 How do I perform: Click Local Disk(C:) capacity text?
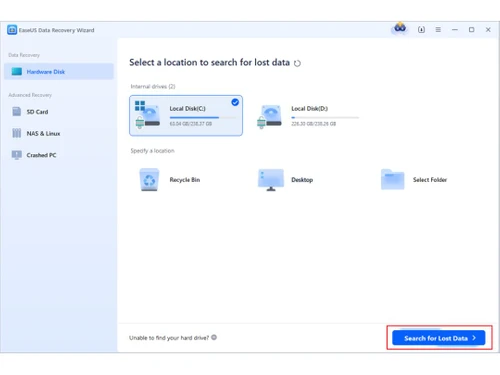coord(191,124)
